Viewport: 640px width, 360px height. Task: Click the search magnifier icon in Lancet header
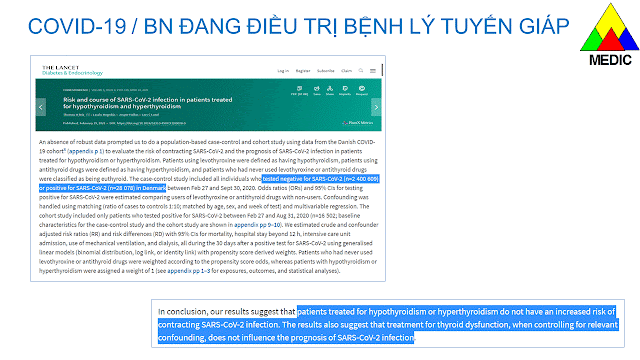coord(361,71)
